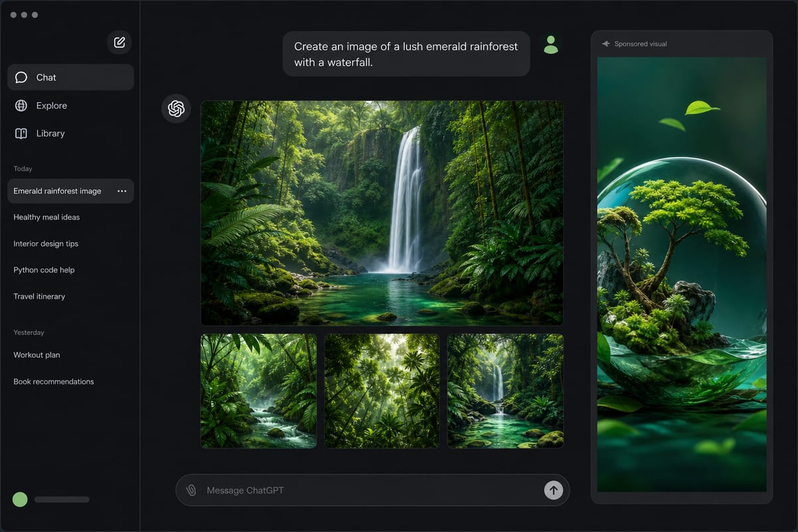Click the Library book icon
The image size is (798, 532).
coord(21,133)
